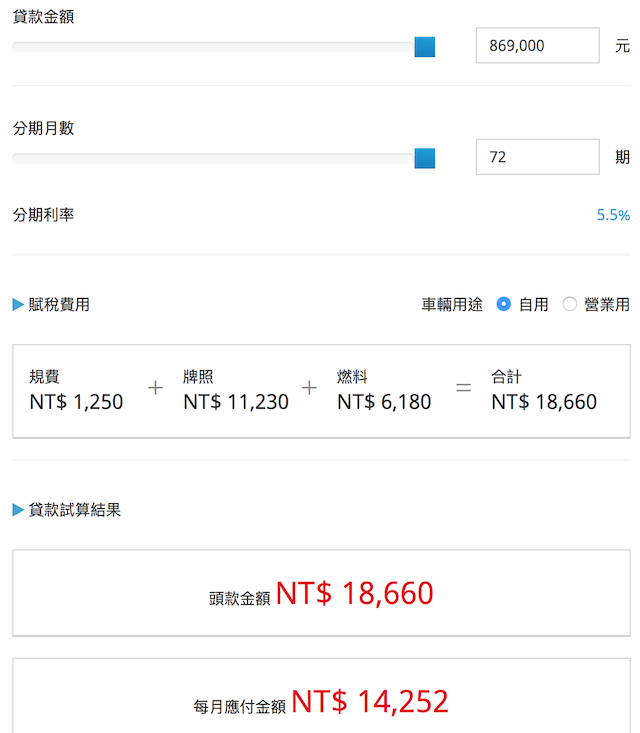Click the 合計 total NT$ 18,660
Viewport: 640px width, 733px height.
coord(544,402)
